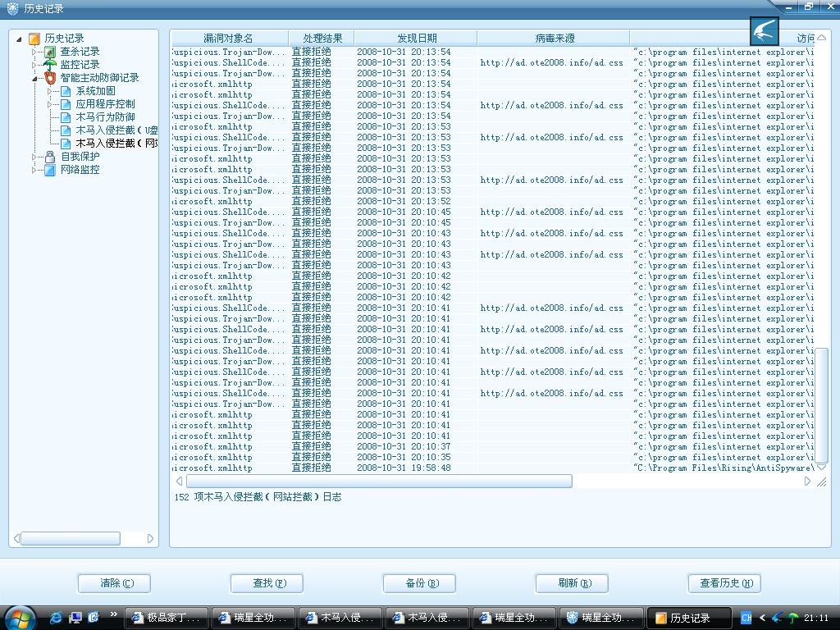
Task: Expand the 自我保护 tree node
Action: (x=34, y=157)
